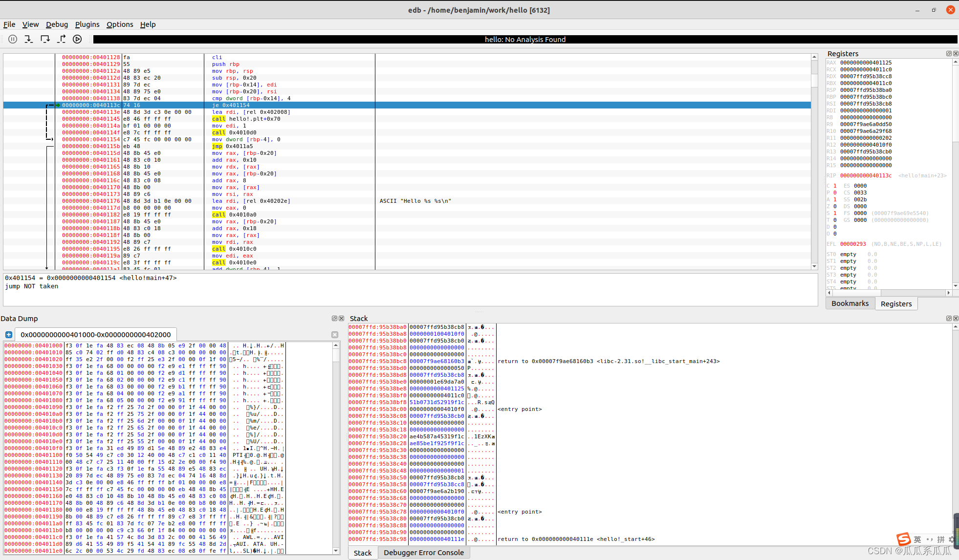
Task: Select the RAX register value
Action: point(866,63)
